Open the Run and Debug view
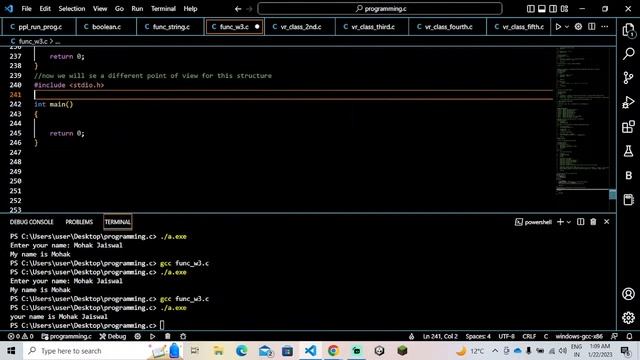The width and height of the screenshot is (640, 360). tap(629, 102)
